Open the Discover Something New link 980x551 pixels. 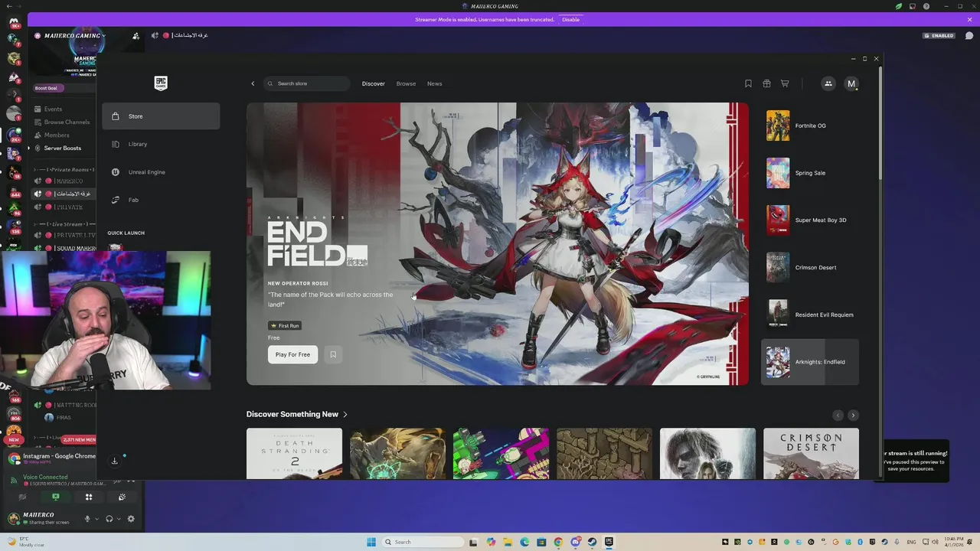tap(297, 414)
